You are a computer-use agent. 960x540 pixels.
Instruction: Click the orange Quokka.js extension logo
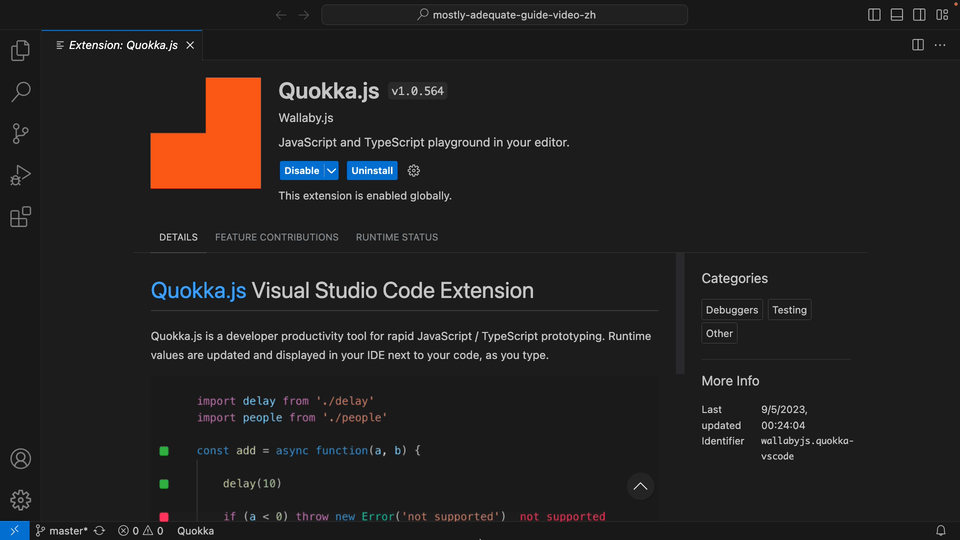tap(206, 133)
